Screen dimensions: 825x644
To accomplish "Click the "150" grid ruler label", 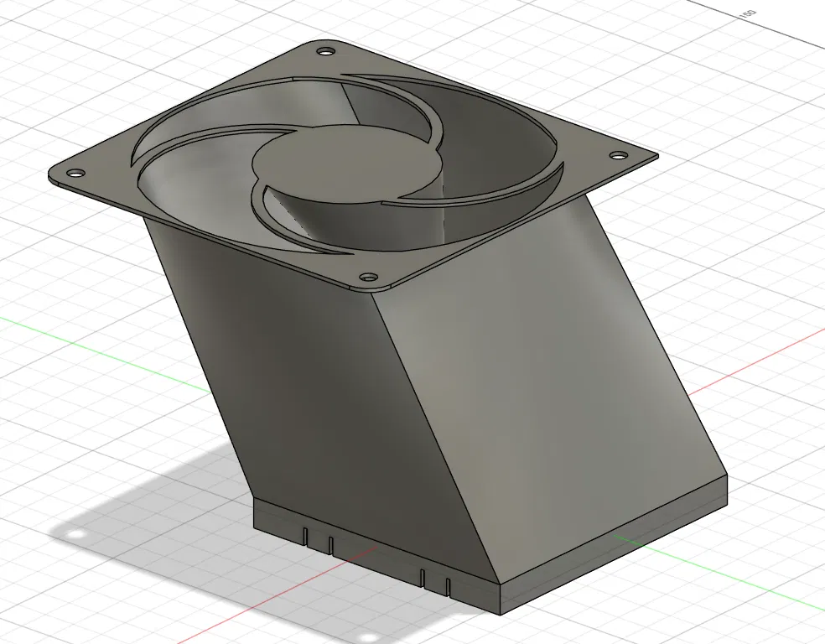I will point(748,14).
